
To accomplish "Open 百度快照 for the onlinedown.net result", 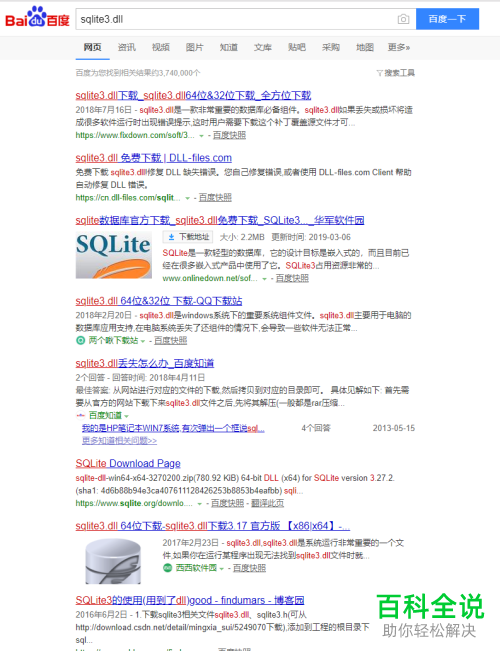I will pyautogui.click(x=292, y=278).
